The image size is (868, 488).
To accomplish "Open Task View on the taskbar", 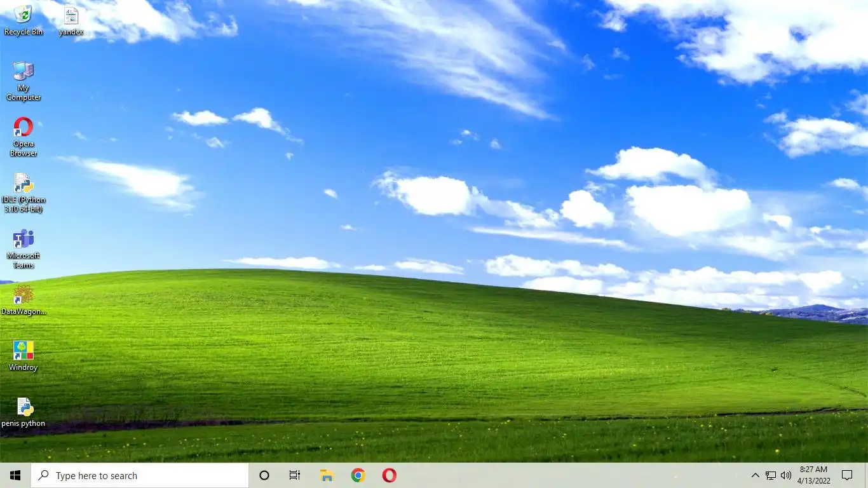I will (295, 475).
